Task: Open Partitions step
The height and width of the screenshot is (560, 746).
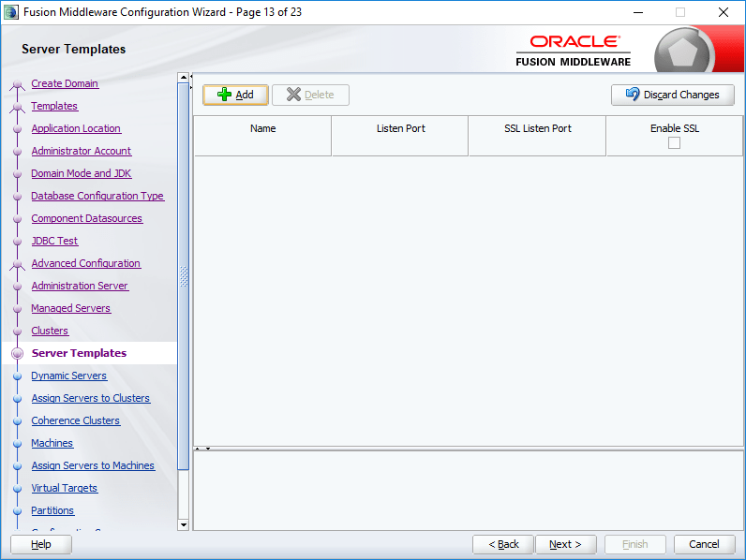Action: click(52, 510)
